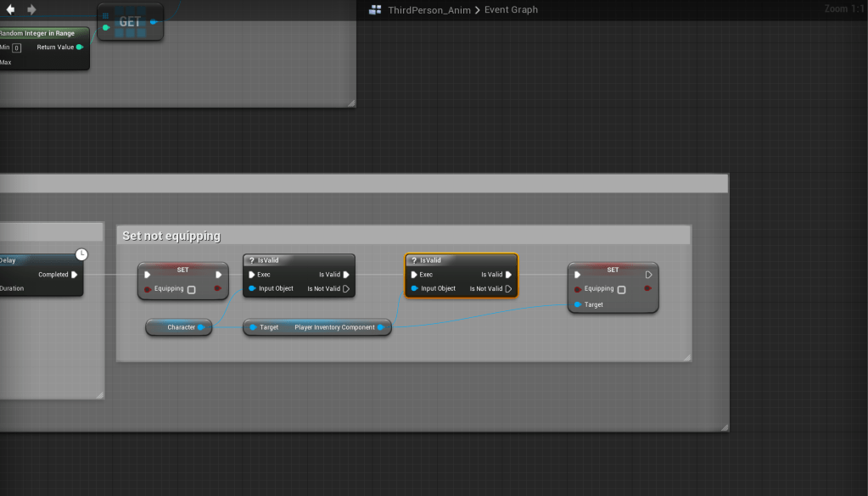The width and height of the screenshot is (868, 496).
Task: Click the Completed exec pin on Delay
Action: tap(74, 274)
